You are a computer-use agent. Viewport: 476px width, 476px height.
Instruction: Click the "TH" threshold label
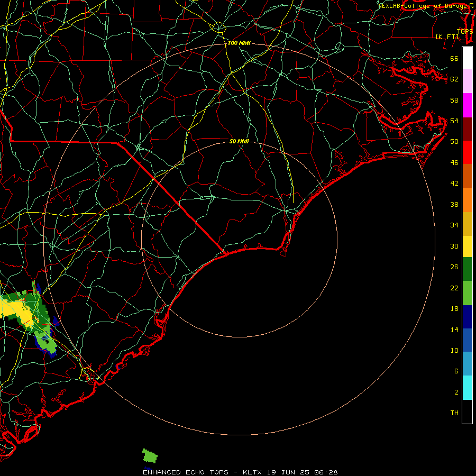point(454,413)
